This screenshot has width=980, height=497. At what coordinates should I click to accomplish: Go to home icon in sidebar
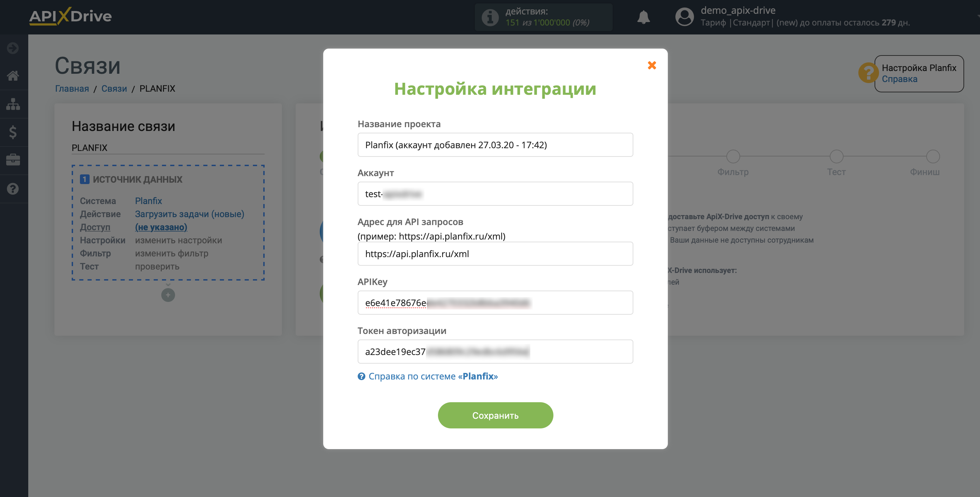pyautogui.click(x=13, y=75)
